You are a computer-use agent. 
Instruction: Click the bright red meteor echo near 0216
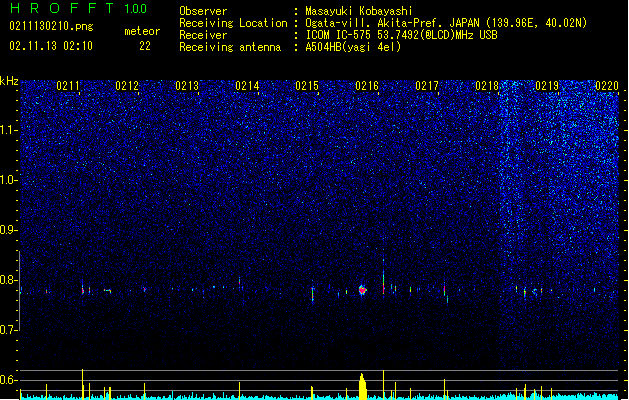coord(363,290)
